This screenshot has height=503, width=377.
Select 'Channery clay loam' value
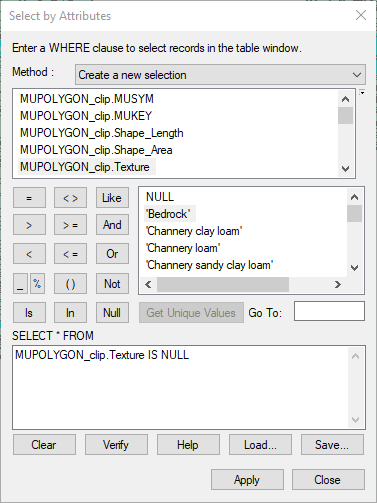(194, 231)
